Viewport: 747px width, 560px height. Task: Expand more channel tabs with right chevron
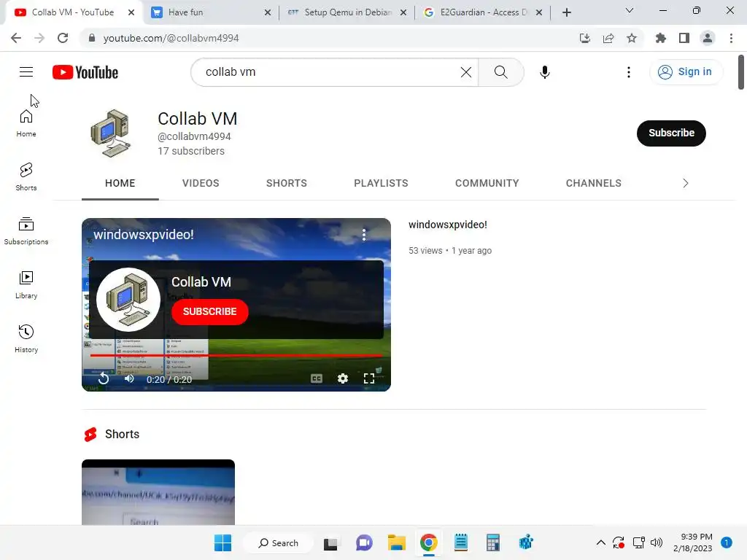pyautogui.click(x=685, y=183)
